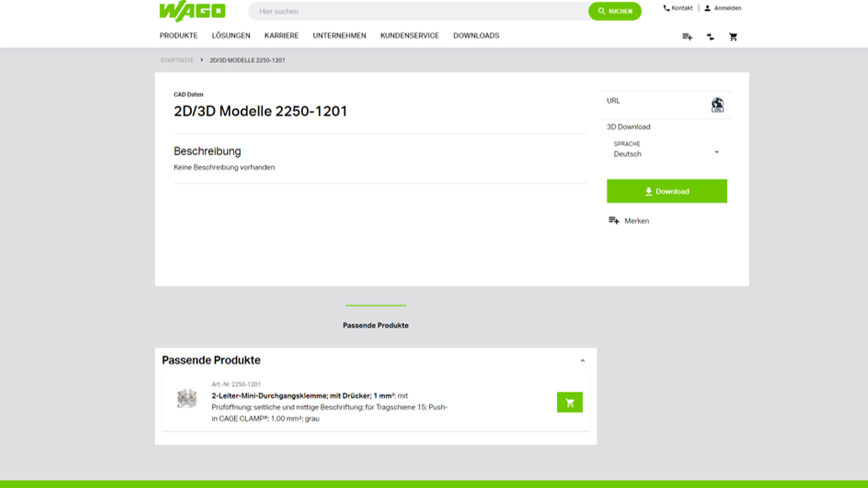The image size is (868, 488).
Task: Open the Sprache Deutsch dropdown
Action: 667,150
